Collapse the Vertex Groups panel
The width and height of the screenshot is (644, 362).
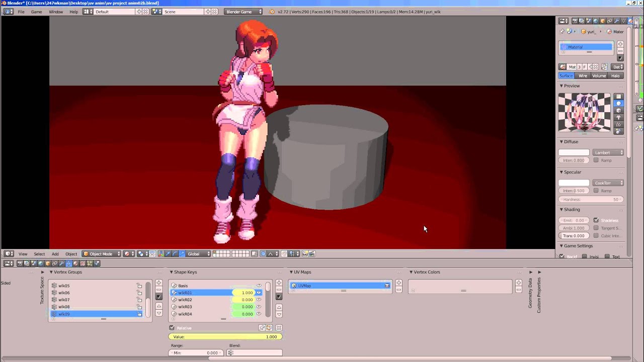click(x=51, y=272)
